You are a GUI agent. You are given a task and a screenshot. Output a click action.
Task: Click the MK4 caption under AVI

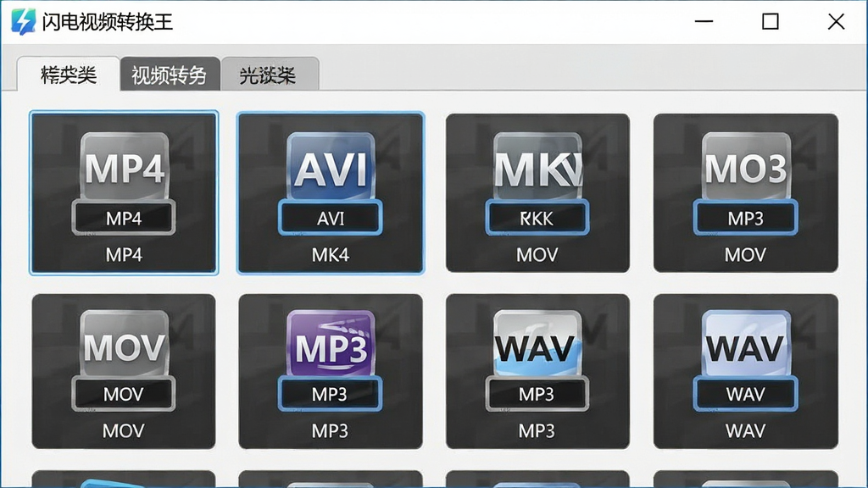(x=331, y=254)
